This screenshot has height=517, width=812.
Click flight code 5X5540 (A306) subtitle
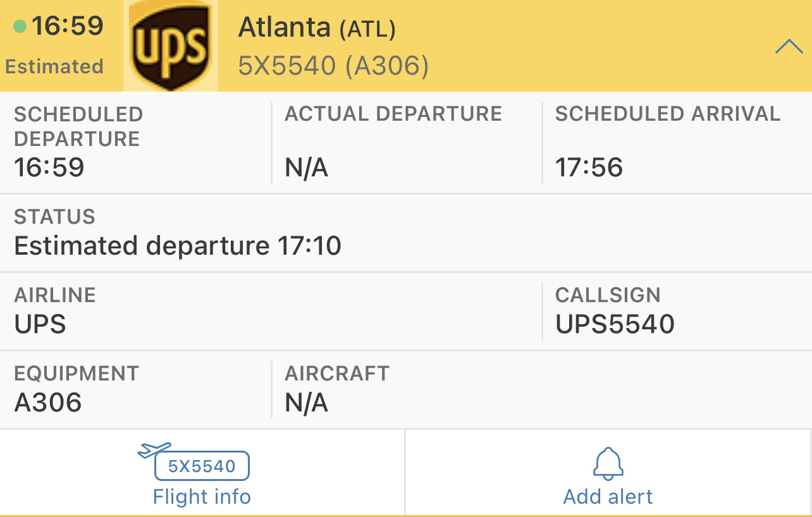click(333, 66)
